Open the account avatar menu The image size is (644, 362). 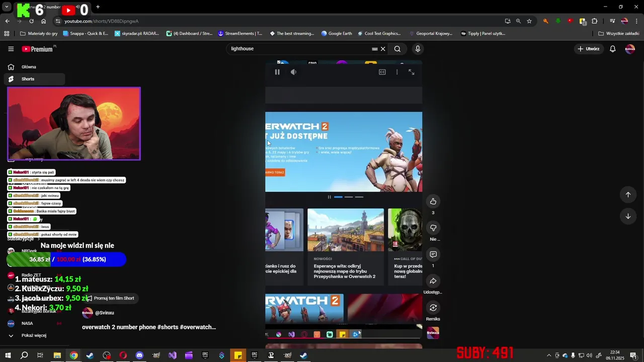click(630, 49)
